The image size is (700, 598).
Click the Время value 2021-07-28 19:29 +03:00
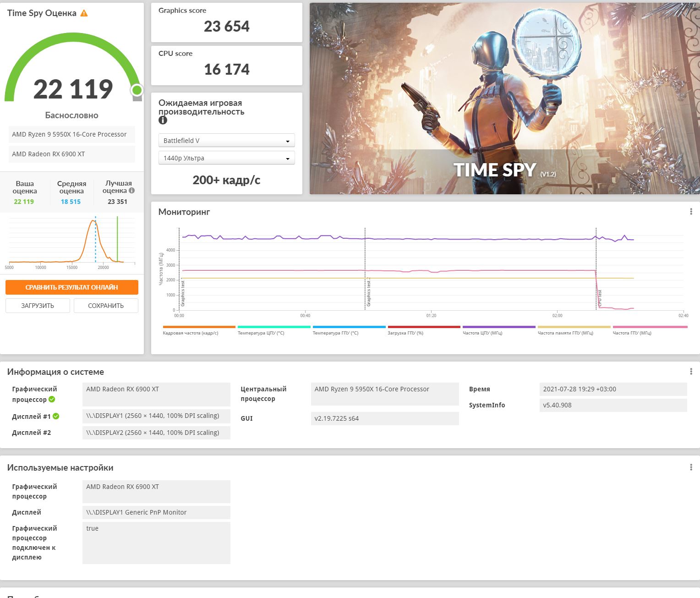pyautogui.click(x=613, y=389)
